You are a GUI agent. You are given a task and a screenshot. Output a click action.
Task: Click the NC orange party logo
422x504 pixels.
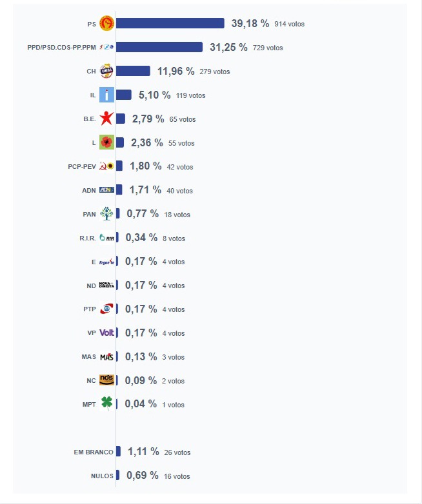[106, 380]
